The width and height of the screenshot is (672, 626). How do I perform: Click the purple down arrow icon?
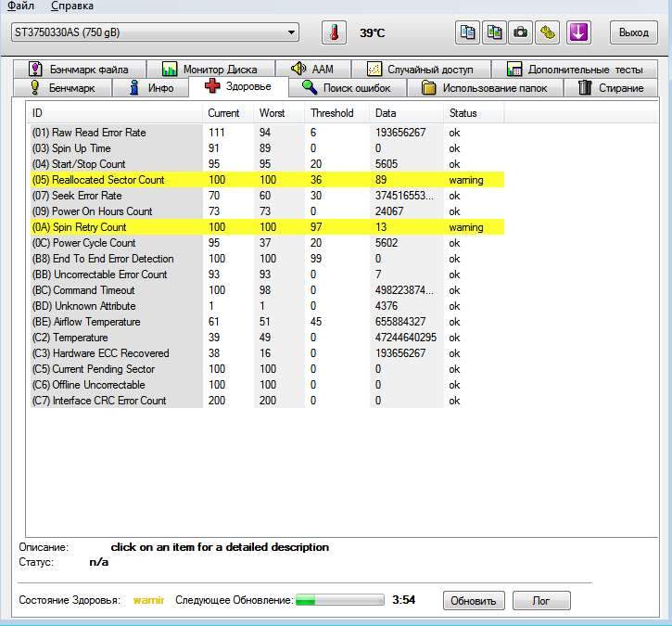[x=579, y=32]
